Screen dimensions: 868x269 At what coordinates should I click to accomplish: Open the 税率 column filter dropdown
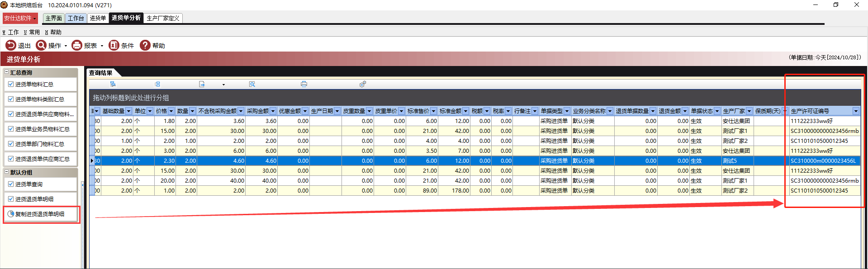(508, 111)
